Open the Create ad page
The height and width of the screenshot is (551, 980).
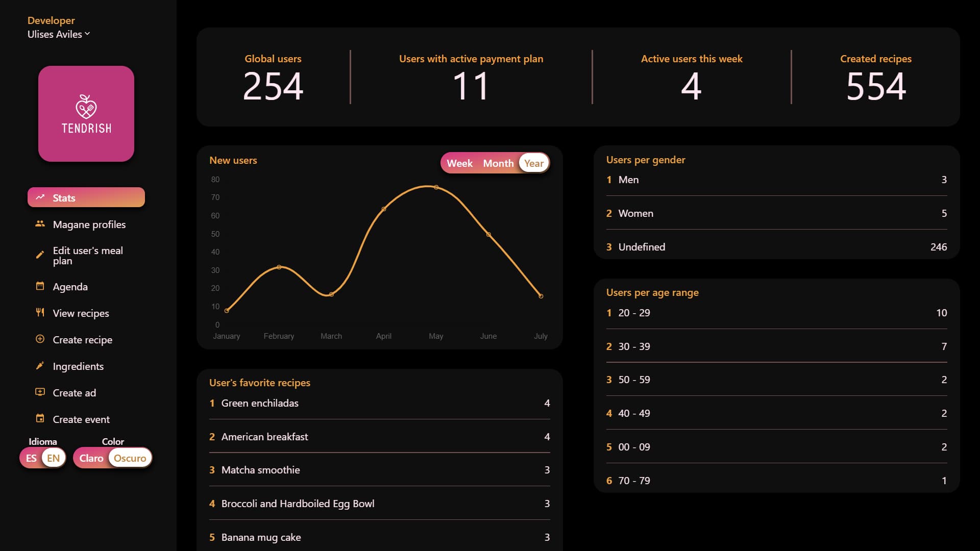pos(86,393)
